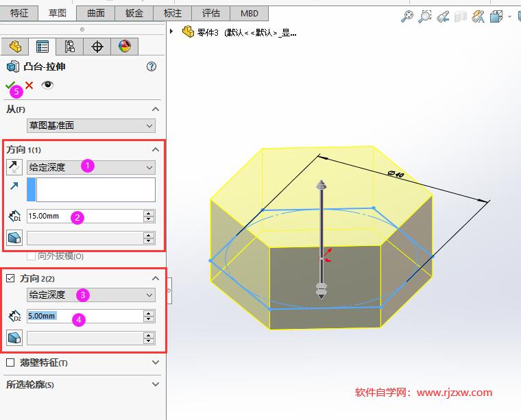Image resolution: width=521 pixels, height=420 pixels.
Task: Click the 凸台-拉伸 feature icon
Action: click(x=13, y=66)
